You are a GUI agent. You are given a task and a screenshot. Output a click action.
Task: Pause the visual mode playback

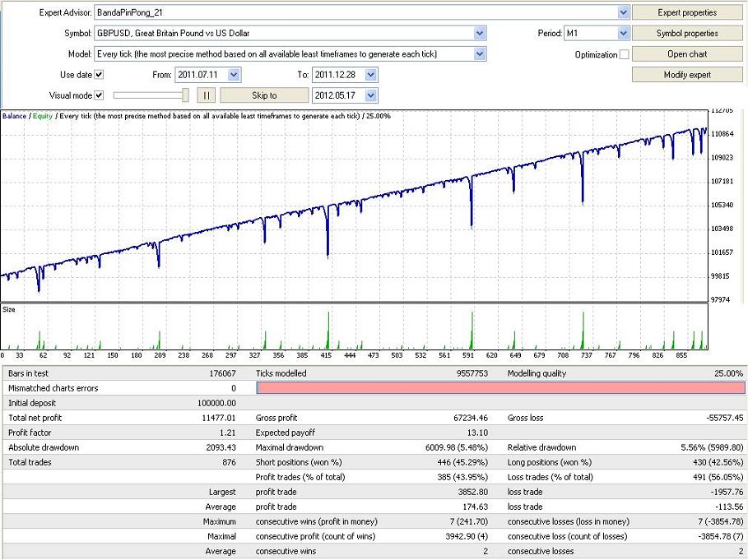(x=207, y=95)
